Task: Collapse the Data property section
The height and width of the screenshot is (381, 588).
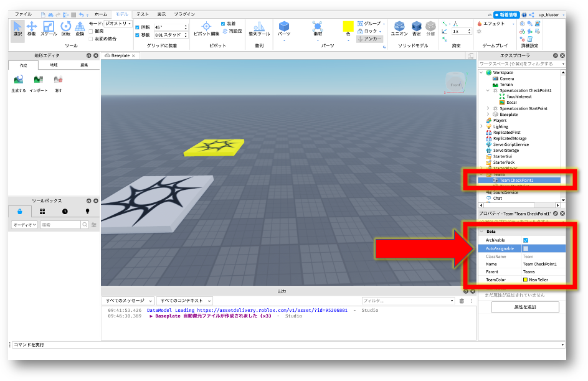Action: (481, 232)
